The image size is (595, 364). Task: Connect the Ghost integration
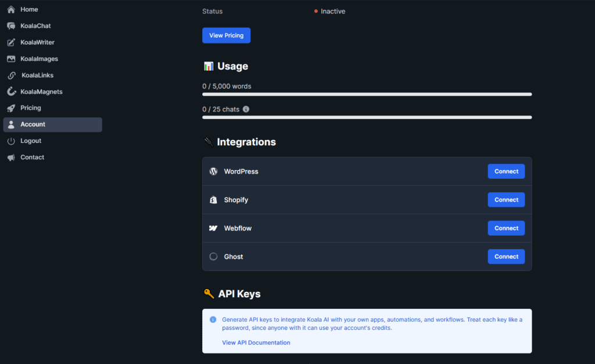pyautogui.click(x=506, y=257)
